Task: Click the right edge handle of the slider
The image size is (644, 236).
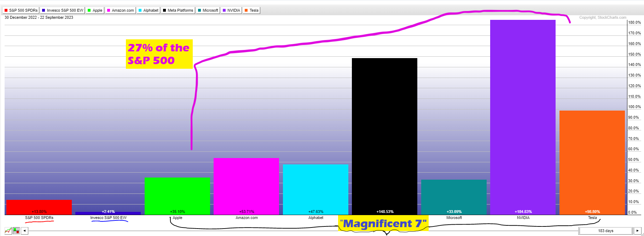Action: click(632, 231)
